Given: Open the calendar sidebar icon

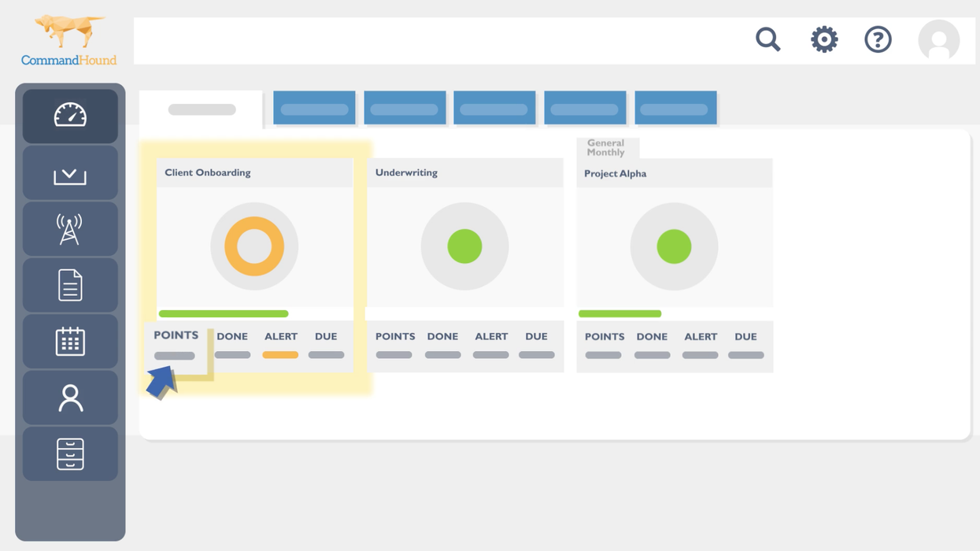Looking at the screenshot, I should (x=70, y=342).
